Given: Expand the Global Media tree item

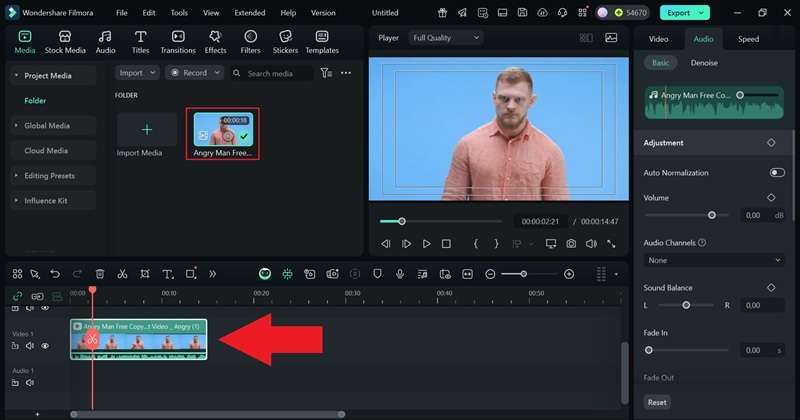Looking at the screenshot, I should (16, 126).
